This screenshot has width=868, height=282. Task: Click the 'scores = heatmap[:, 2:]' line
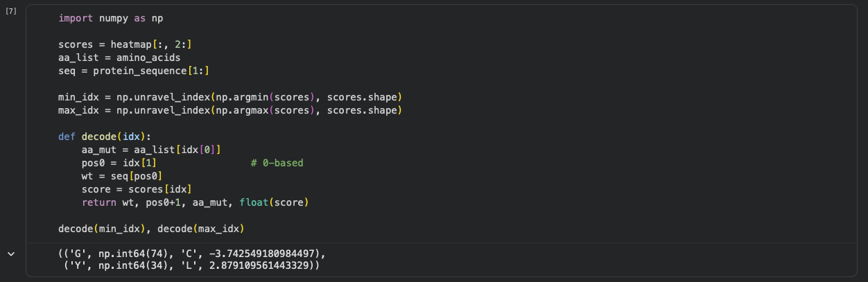tap(125, 44)
